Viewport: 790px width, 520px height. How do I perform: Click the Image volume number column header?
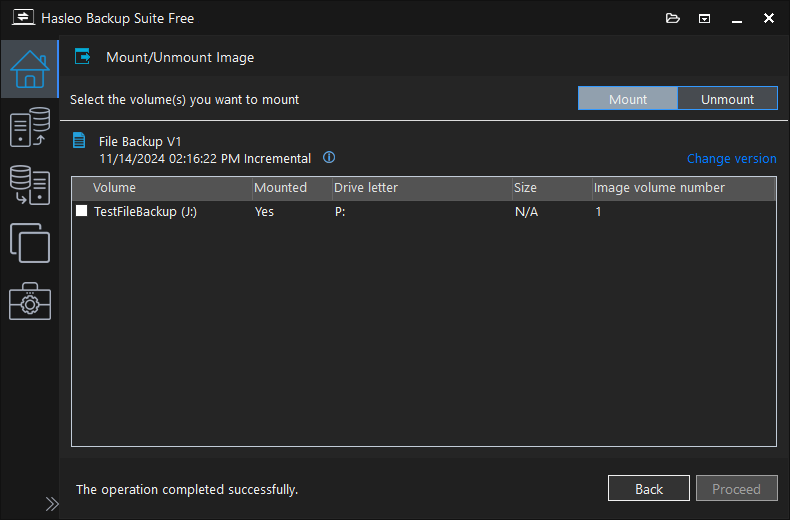click(x=684, y=188)
